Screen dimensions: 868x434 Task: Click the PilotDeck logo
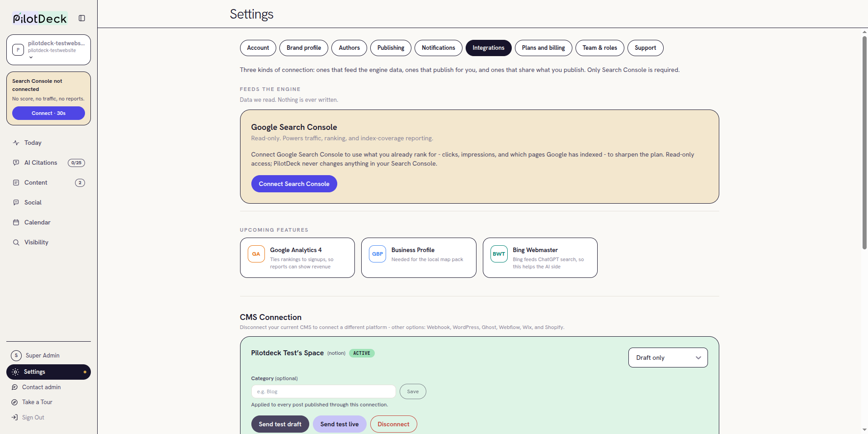click(40, 18)
